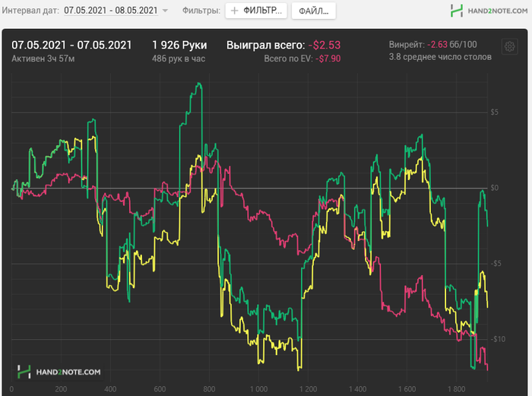Click the '486 рук в час' label
The height and width of the screenshot is (396, 532).
(x=179, y=59)
